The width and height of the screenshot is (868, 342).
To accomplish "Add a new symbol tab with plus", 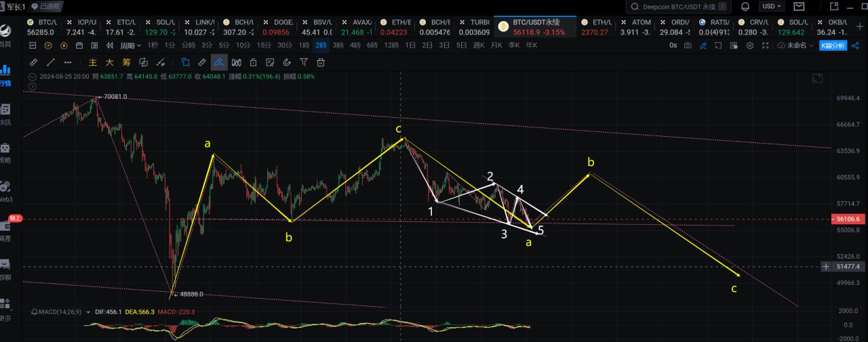I will coord(859,26).
